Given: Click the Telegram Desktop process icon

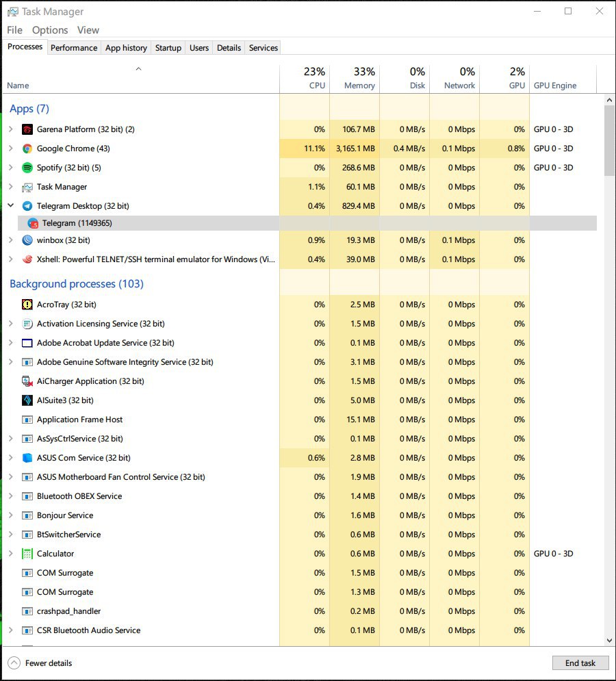Looking at the screenshot, I should point(27,206).
